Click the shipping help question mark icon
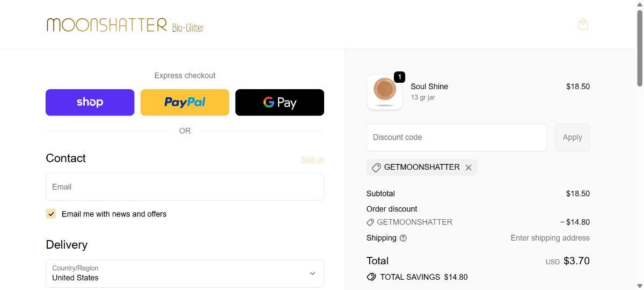The width and height of the screenshot is (644, 290). pyautogui.click(x=403, y=238)
